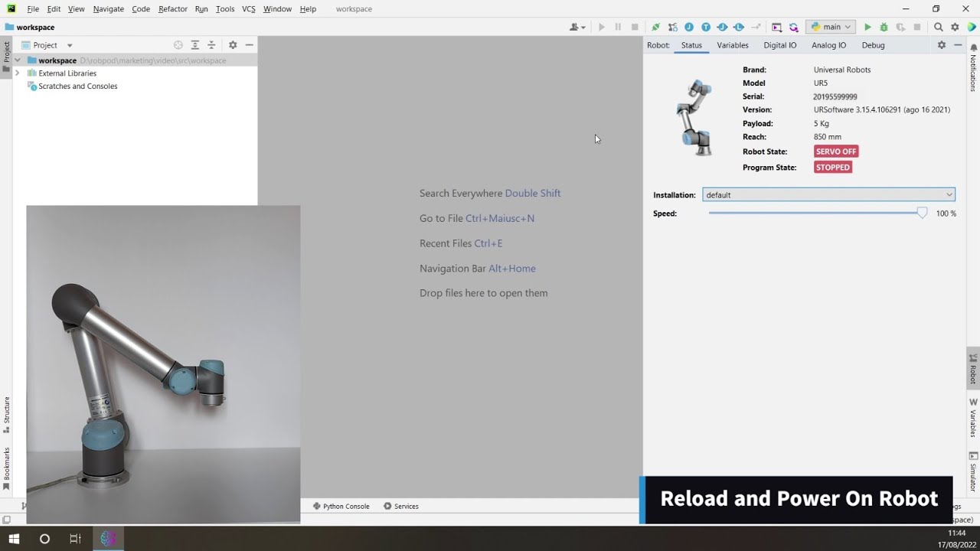
Task: Click the purple run-screen toolbar icon
Action: tap(777, 27)
